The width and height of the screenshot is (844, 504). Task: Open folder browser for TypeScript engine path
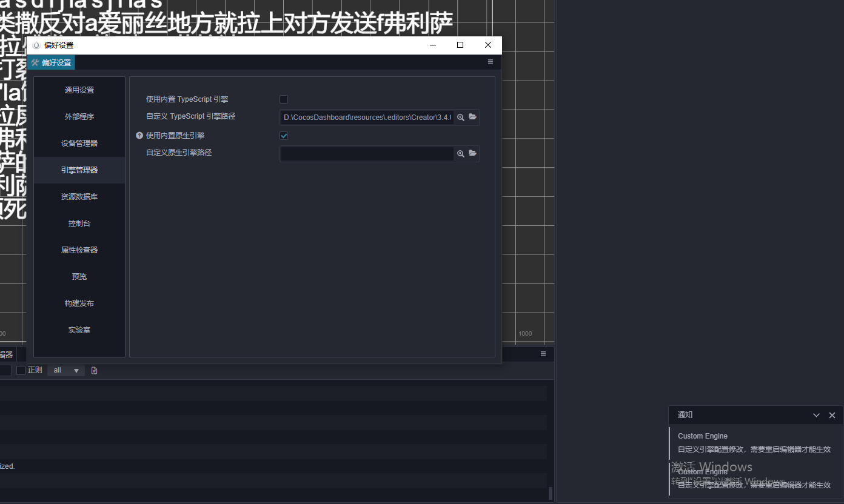[x=473, y=117]
